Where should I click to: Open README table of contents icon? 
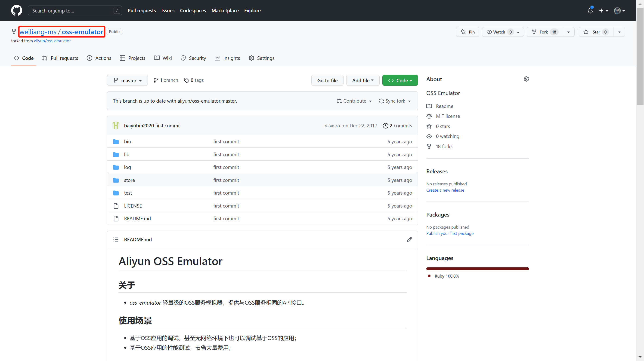tap(116, 239)
